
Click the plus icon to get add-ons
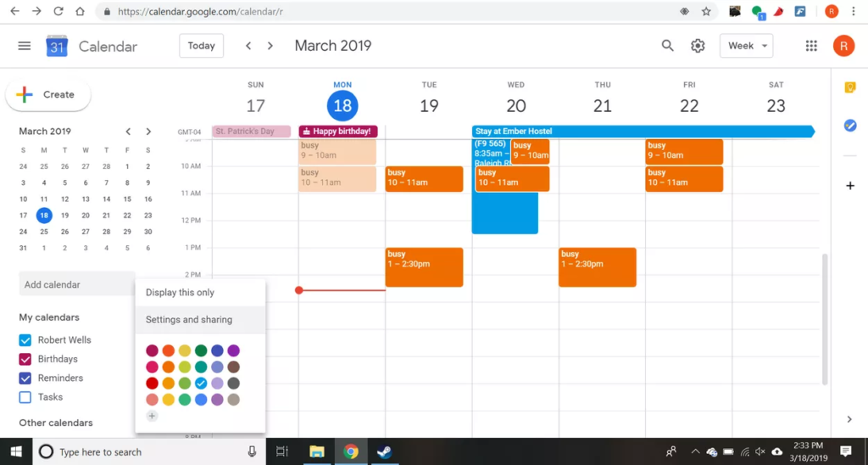click(849, 186)
